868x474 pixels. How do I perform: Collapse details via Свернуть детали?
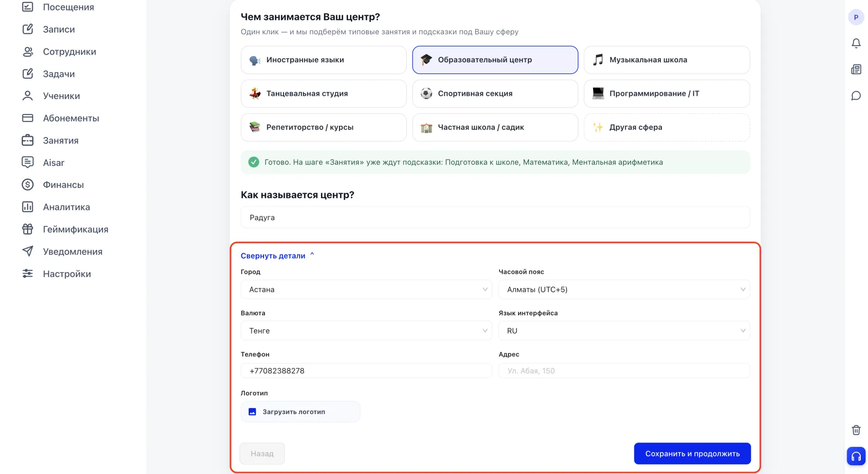click(x=277, y=256)
